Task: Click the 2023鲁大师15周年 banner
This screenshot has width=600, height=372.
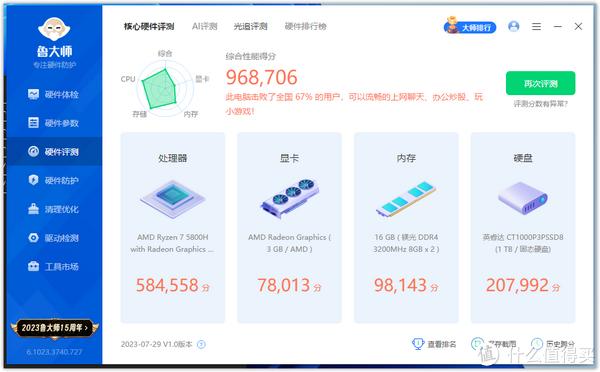Action: (55, 328)
